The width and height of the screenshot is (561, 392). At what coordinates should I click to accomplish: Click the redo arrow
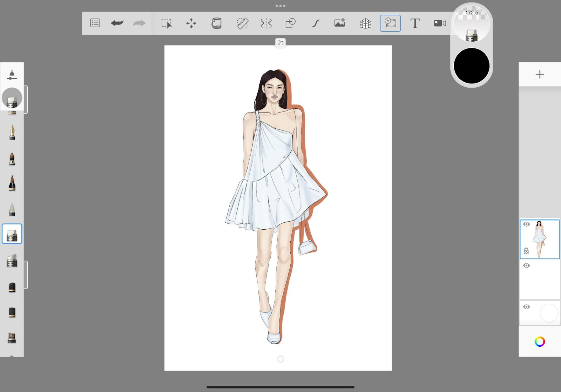point(139,23)
